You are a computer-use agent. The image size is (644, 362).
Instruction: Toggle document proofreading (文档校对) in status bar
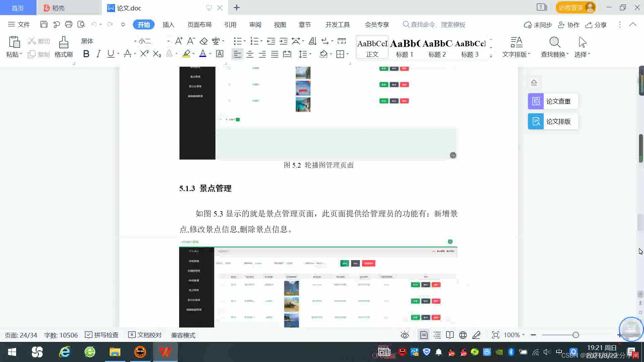pyautogui.click(x=145, y=335)
